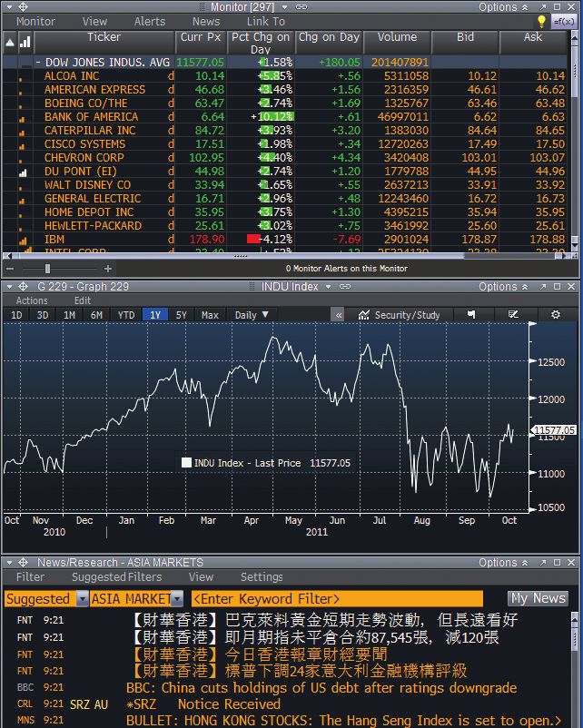Switch chart range to 3D
Screen dimensions: 583x728
(x=43, y=315)
